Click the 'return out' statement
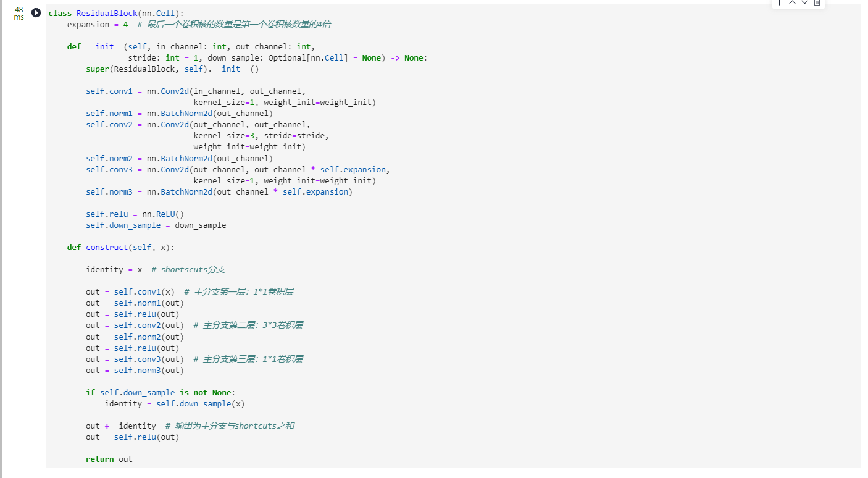Image resolution: width=868 pixels, height=478 pixels. [109, 459]
